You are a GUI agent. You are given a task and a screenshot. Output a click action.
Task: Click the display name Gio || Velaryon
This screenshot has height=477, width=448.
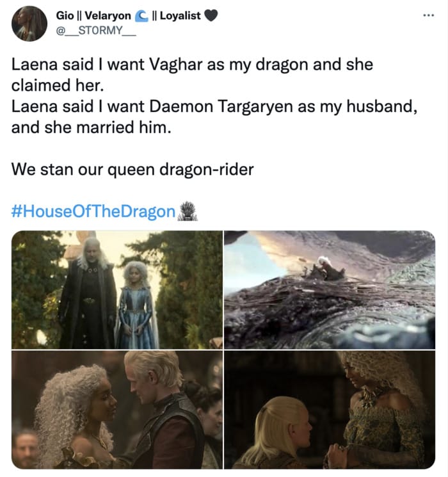coord(93,15)
